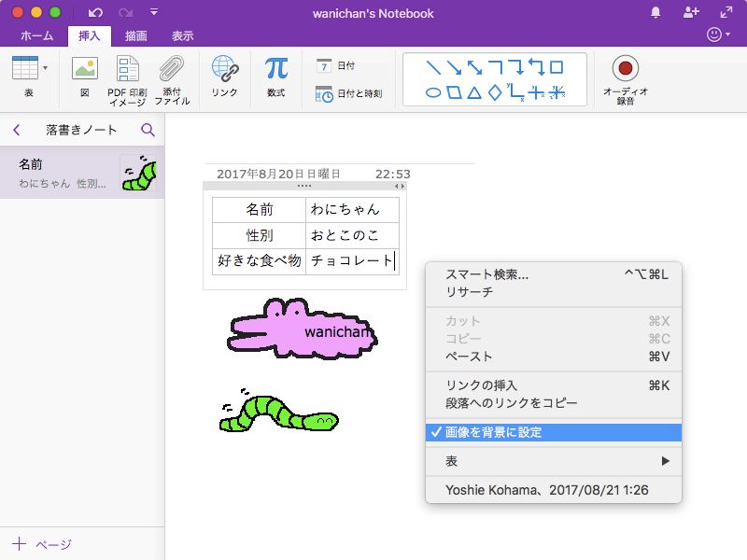Uncheck 画像を背景に設定 menu option
Image resolution: width=747 pixels, height=560 pixels.
point(554,432)
